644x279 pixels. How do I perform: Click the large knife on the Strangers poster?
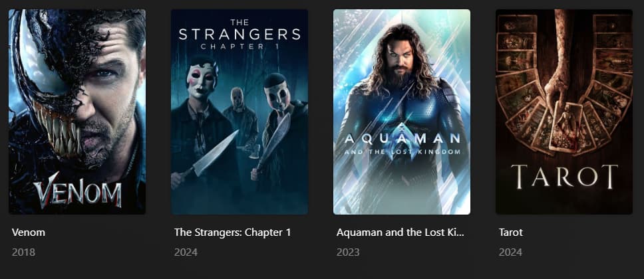click(x=215, y=153)
